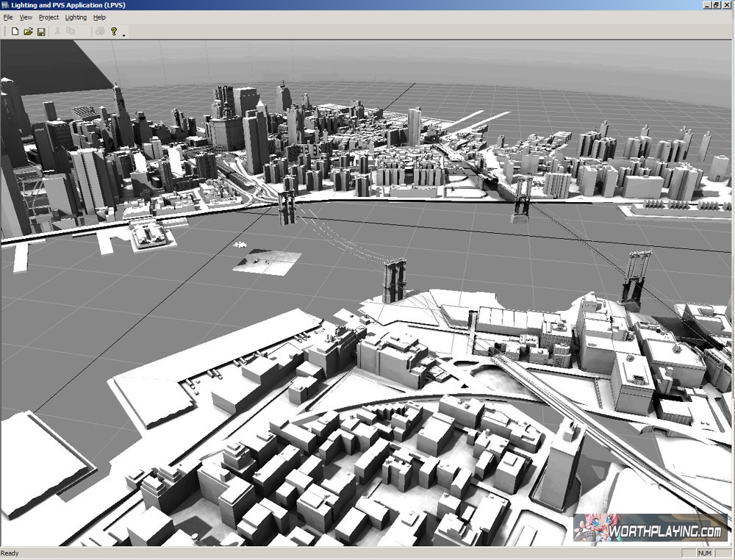Image resolution: width=735 pixels, height=560 pixels.
Task: Click the yellow question mark Help icon
Action: (x=113, y=32)
